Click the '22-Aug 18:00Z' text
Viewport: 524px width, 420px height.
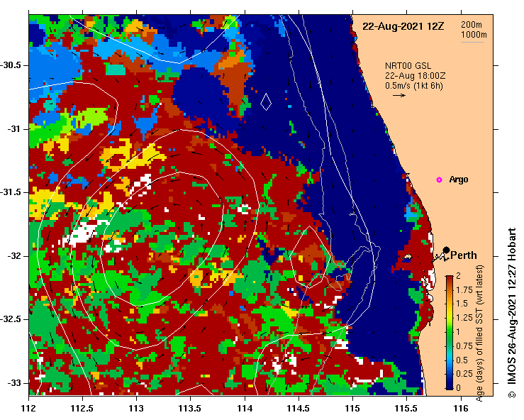[x=415, y=76]
